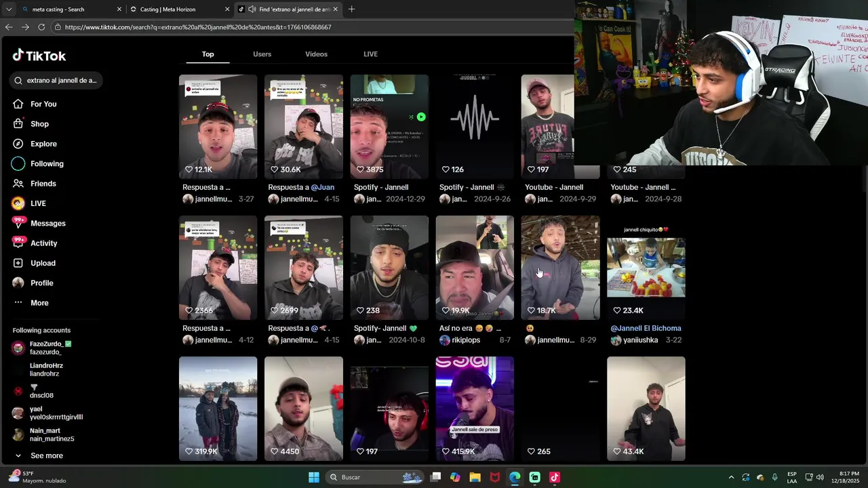Show hidden system tray icons
Viewport: 868px width, 488px height.
pos(731,477)
